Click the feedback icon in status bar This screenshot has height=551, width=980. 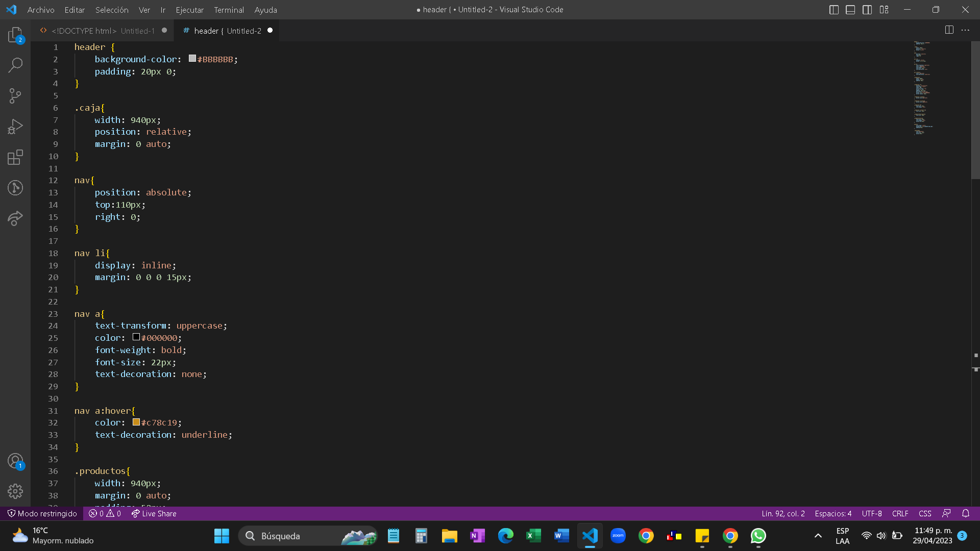click(x=946, y=513)
